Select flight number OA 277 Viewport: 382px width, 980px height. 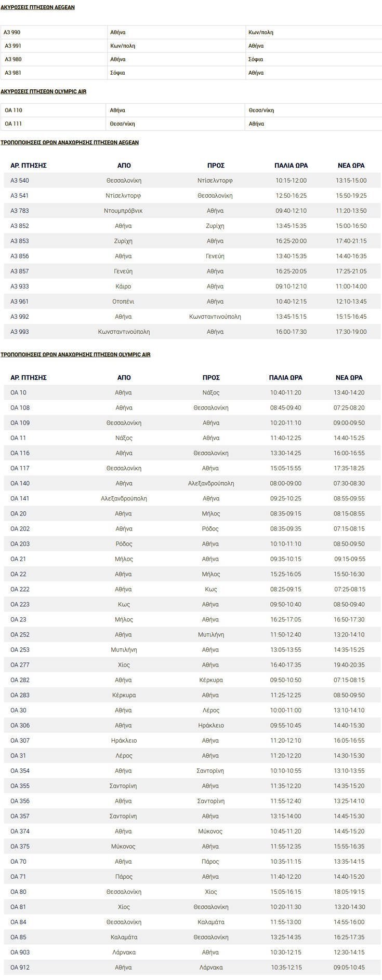(x=20, y=665)
